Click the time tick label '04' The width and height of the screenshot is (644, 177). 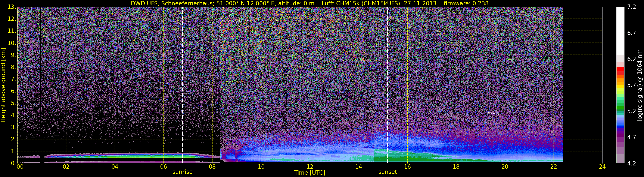coord(115,167)
